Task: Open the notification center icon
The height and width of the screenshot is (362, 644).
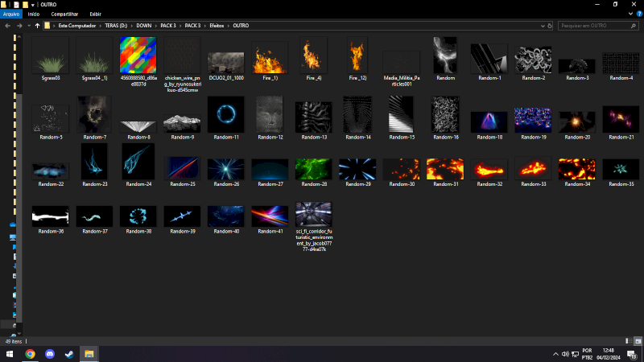Action: 633,354
